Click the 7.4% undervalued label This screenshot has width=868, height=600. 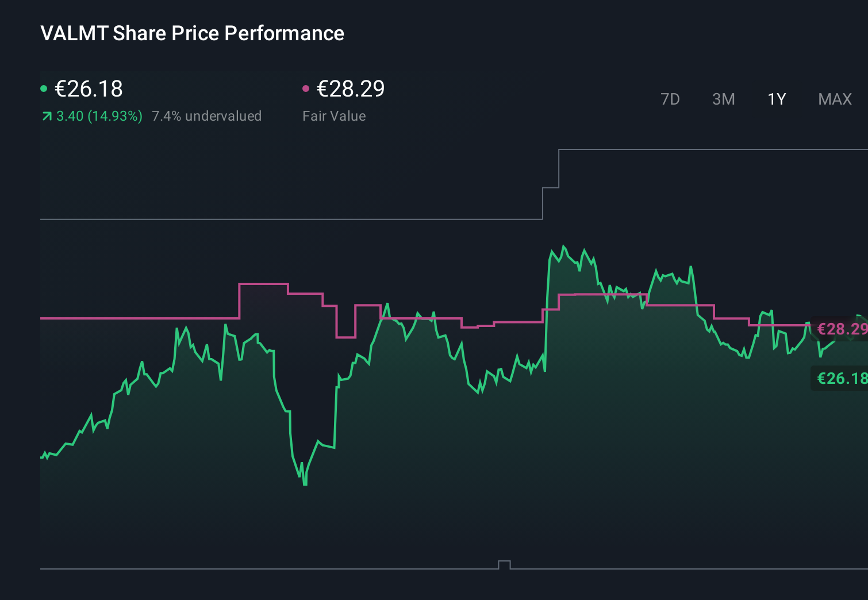pyautogui.click(x=207, y=116)
